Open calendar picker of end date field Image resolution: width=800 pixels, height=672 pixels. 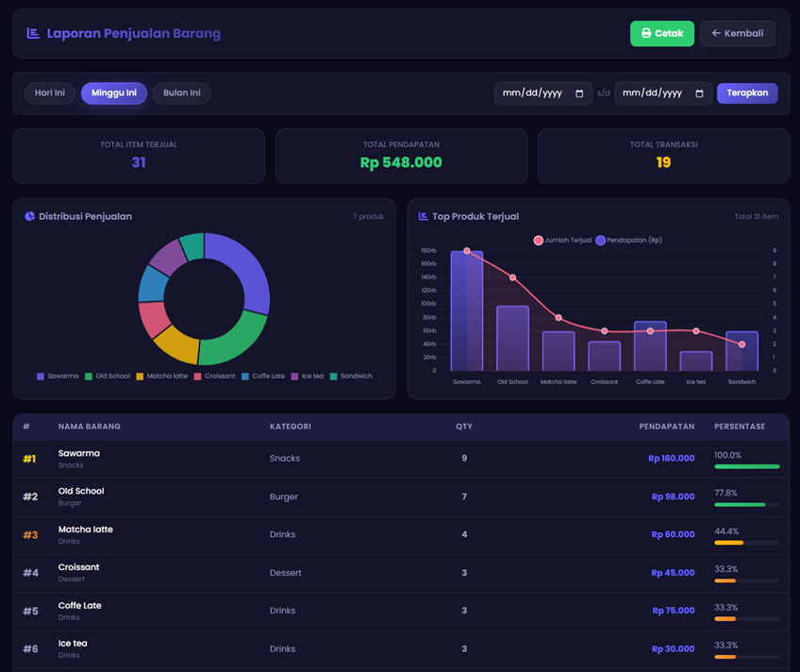pyautogui.click(x=699, y=93)
